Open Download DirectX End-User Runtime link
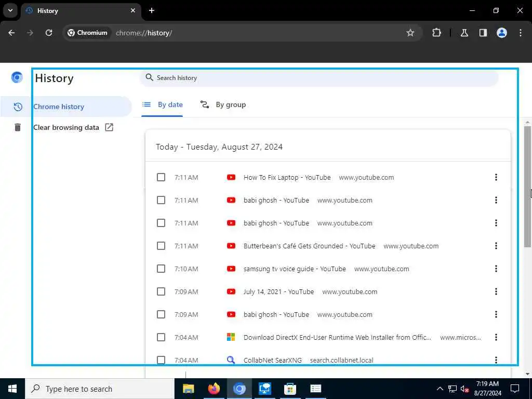532x399 pixels. pyautogui.click(x=337, y=337)
